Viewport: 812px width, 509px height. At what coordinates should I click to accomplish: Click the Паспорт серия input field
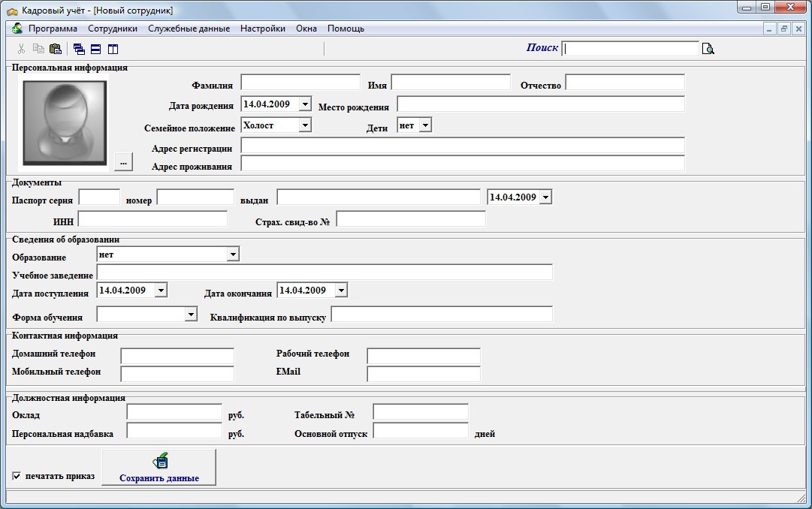(99, 197)
